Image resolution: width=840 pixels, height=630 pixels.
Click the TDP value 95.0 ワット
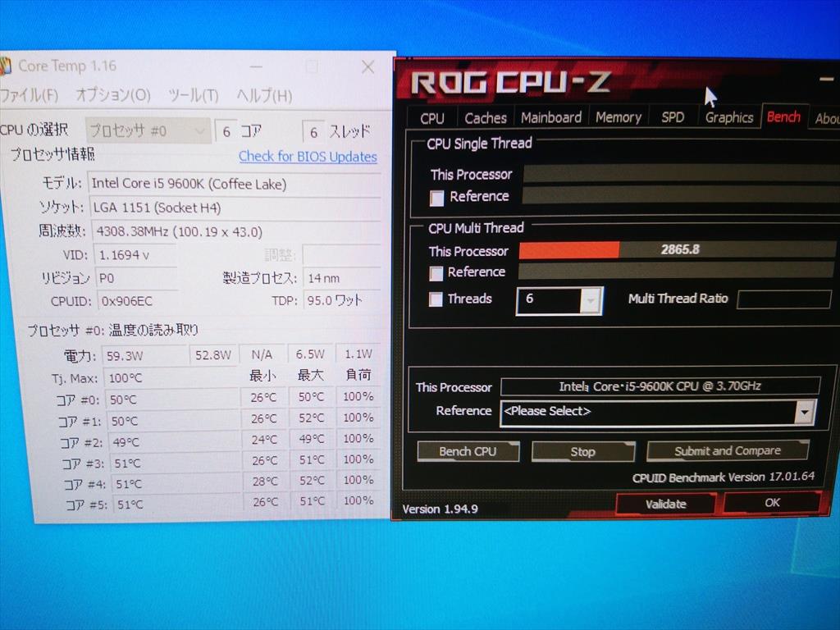pos(342,300)
